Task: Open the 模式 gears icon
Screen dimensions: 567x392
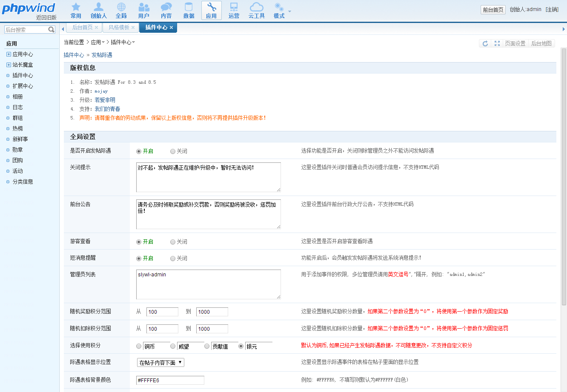Action: pyautogui.click(x=279, y=10)
